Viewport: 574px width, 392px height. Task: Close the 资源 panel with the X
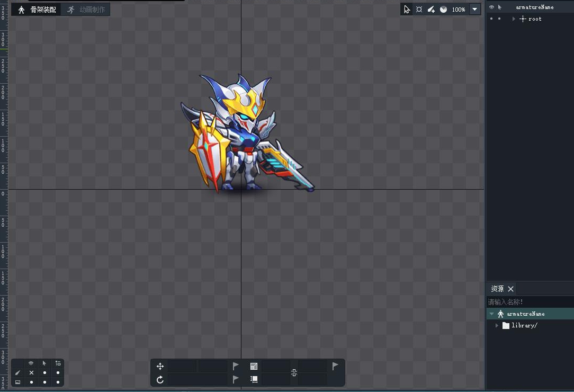point(510,289)
